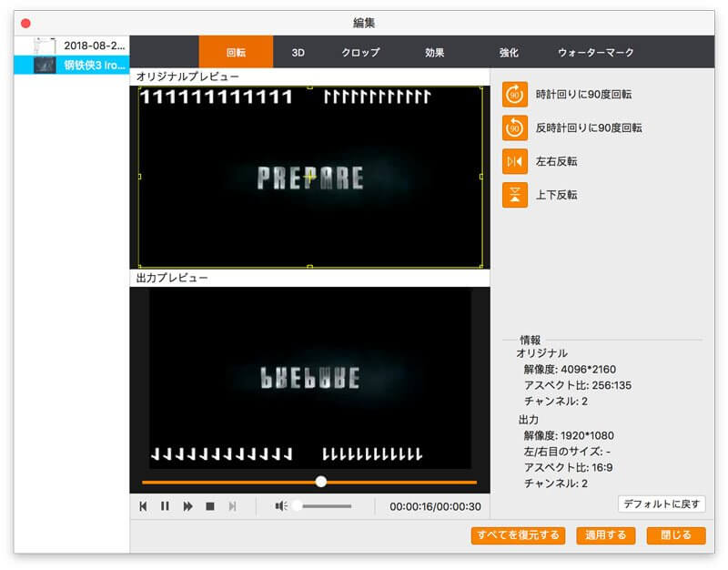Image resolution: width=728 pixels, height=570 pixels.
Task: Click the デフォルトに戻す button
Action: pos(662,504)
